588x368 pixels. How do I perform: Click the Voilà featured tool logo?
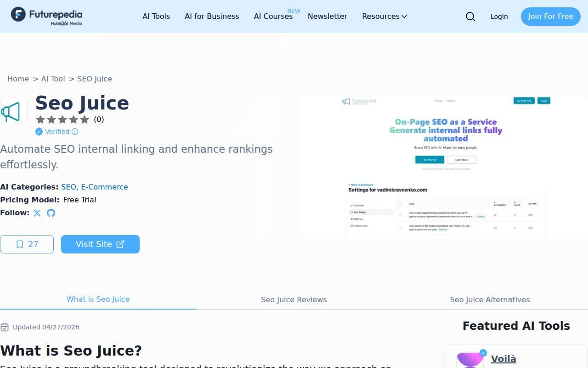point(470,359)
